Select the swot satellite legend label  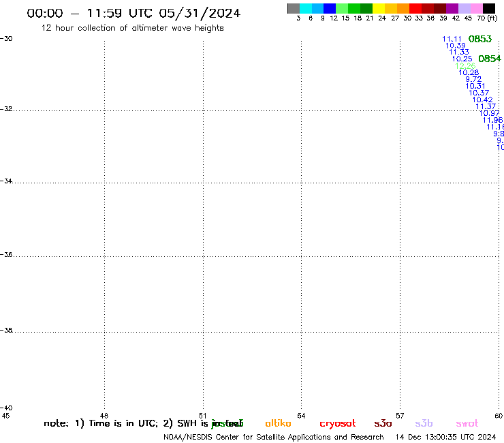467,424
